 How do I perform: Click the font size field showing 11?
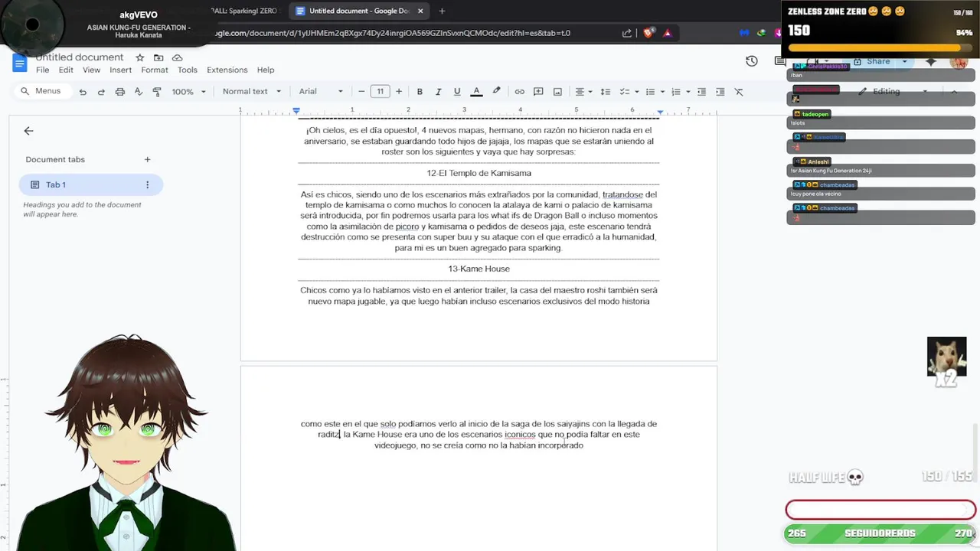tap(380, 92)
